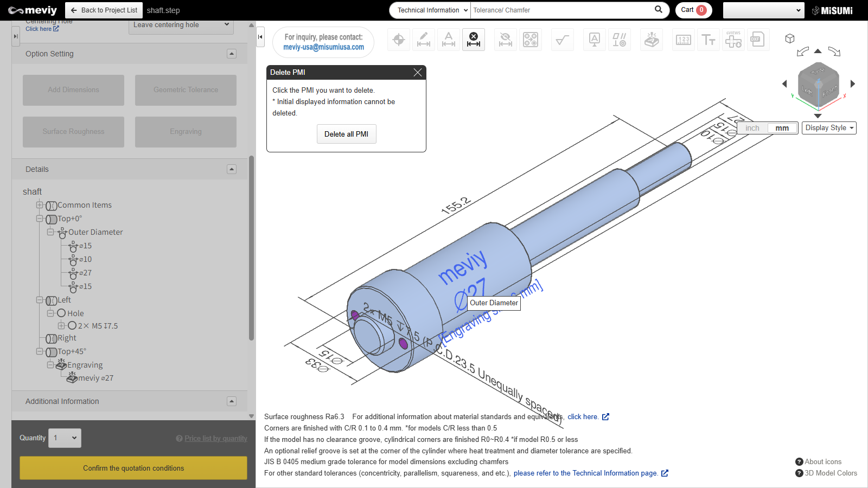Click the isometric cube view icon
The image size is (868, 488).
tap(790, 38)
